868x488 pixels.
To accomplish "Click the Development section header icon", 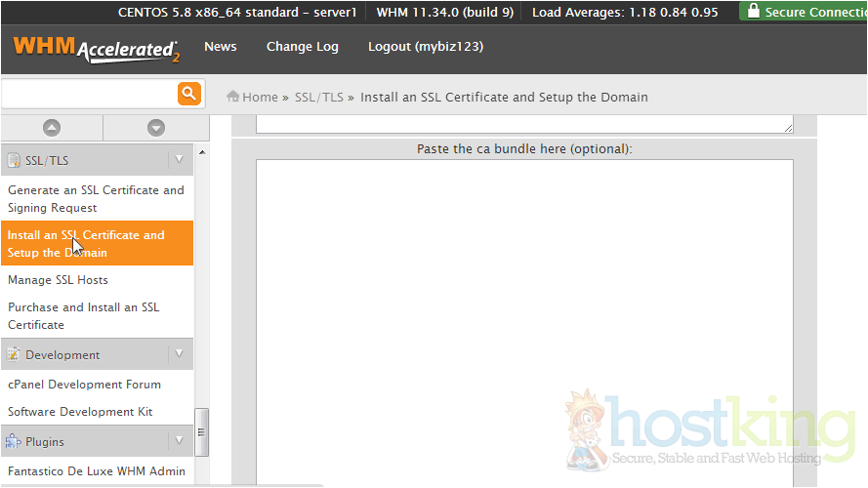I will point(14,354).
